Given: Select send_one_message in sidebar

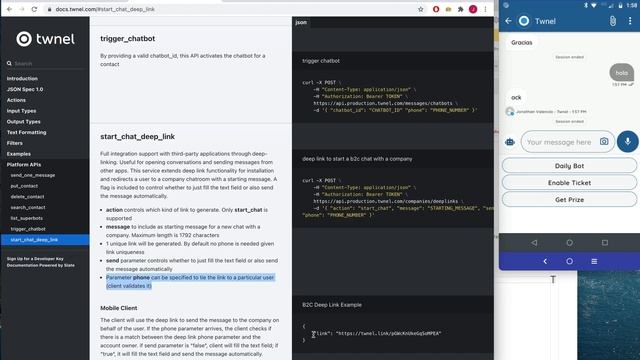Looking at the screenshot, I should pyautogui.click(x=33, y=175).
